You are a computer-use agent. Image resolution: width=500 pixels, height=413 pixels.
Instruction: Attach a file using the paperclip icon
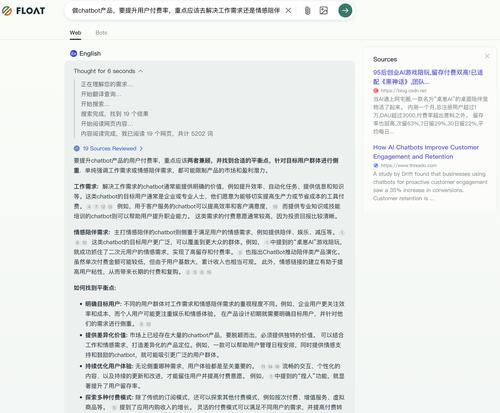click(x=307, y=11)
